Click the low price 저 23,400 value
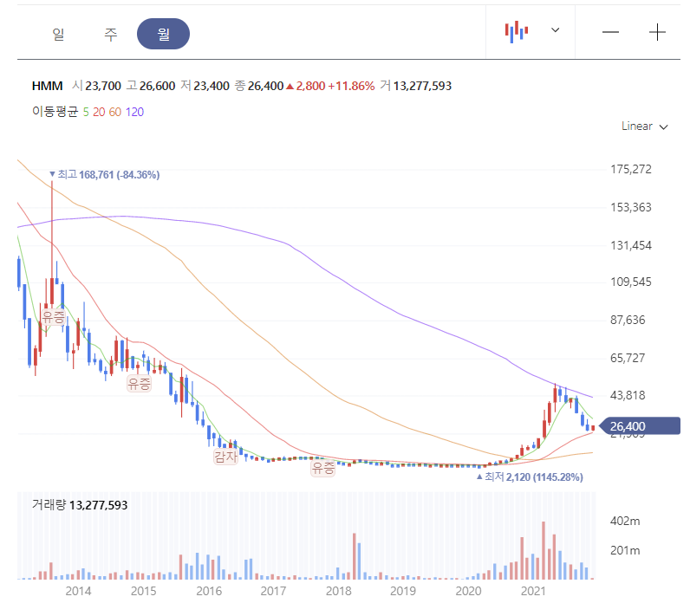This screenshot has height=616, width=690. (205, 86)
